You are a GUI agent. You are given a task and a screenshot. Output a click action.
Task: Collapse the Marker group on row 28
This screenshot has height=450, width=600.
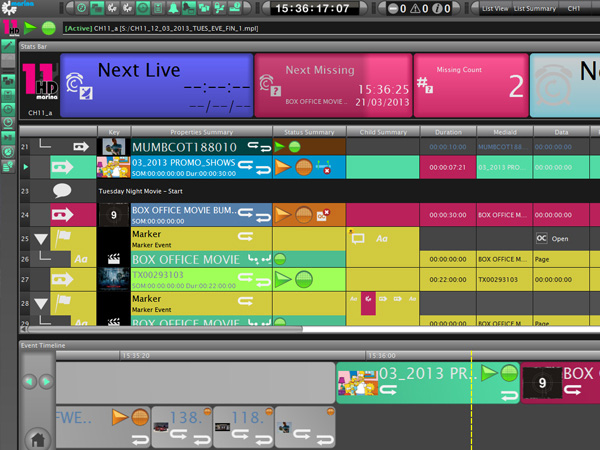tap(41, 304)
